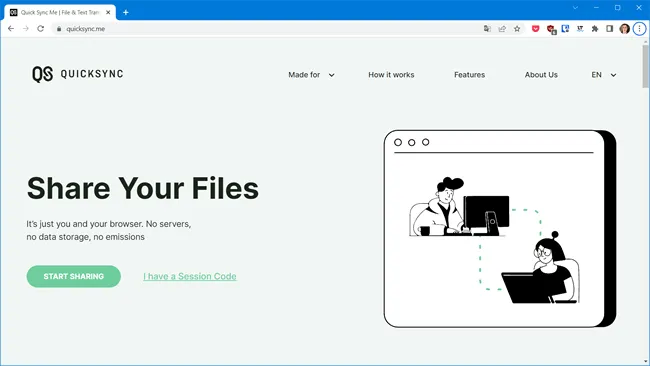Bookmark this tab with the star icon
Screen dimensions: 650x366
[517, 29]
